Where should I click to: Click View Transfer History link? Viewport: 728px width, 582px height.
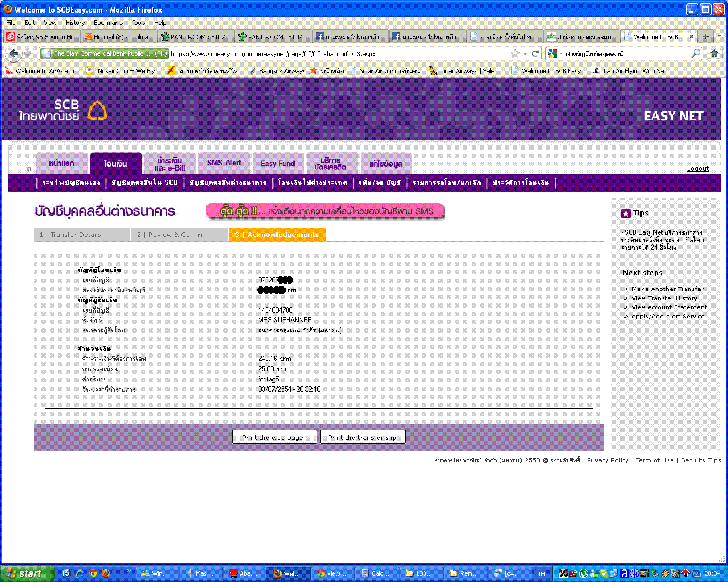[x=664, y=298]
